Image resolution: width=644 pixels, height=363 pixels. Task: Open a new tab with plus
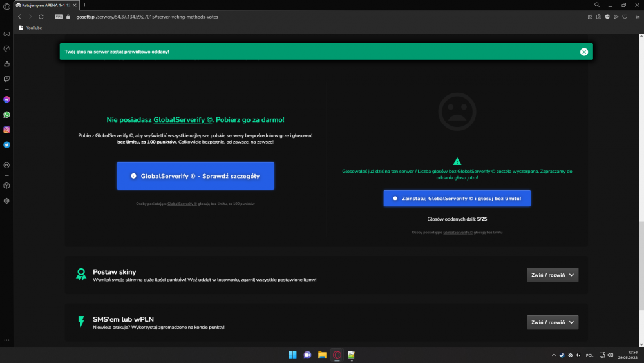[84, 5]
